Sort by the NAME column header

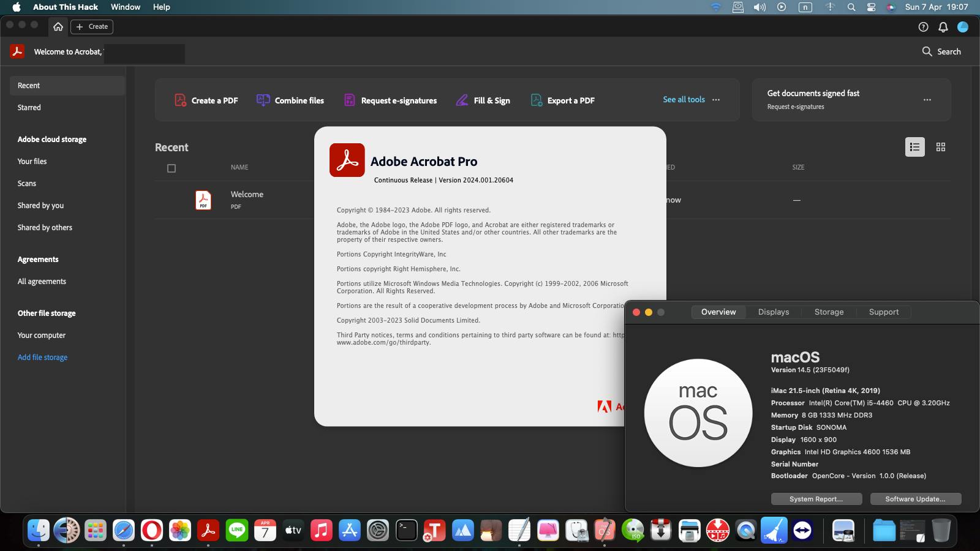[x=239, y=167]
